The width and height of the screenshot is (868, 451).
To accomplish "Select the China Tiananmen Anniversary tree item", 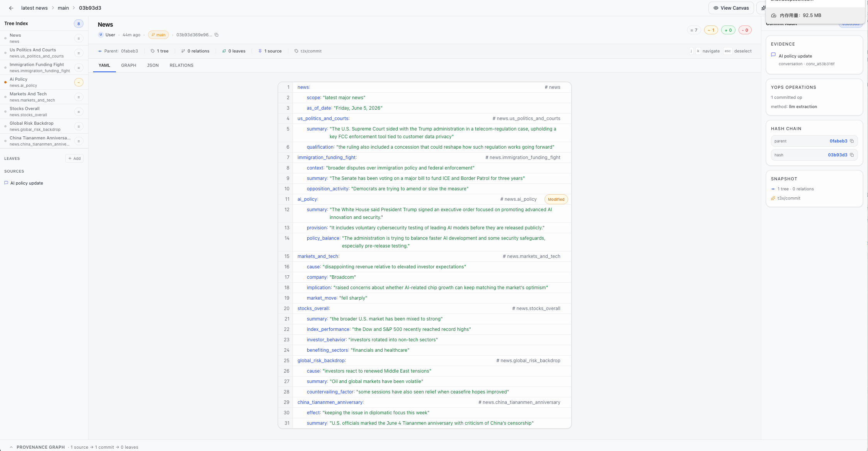I will [x=44, y=141].
